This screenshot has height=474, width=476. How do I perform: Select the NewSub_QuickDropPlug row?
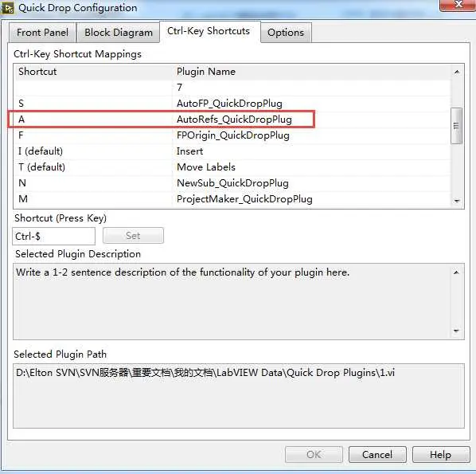tap(232, 183)
